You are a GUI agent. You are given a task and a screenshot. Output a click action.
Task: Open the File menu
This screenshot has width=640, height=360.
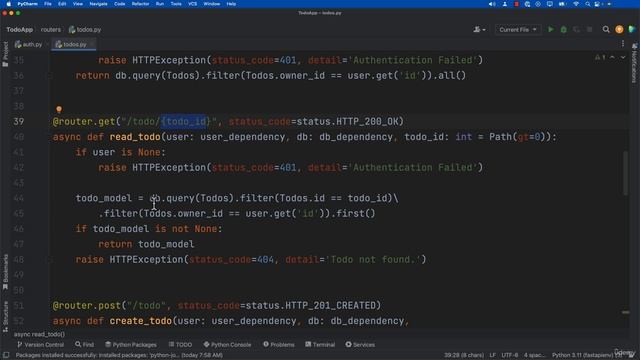point(48,4)
